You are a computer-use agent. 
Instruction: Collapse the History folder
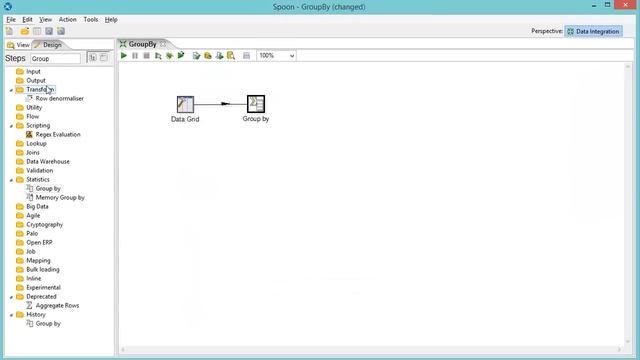tap(11, 315)
